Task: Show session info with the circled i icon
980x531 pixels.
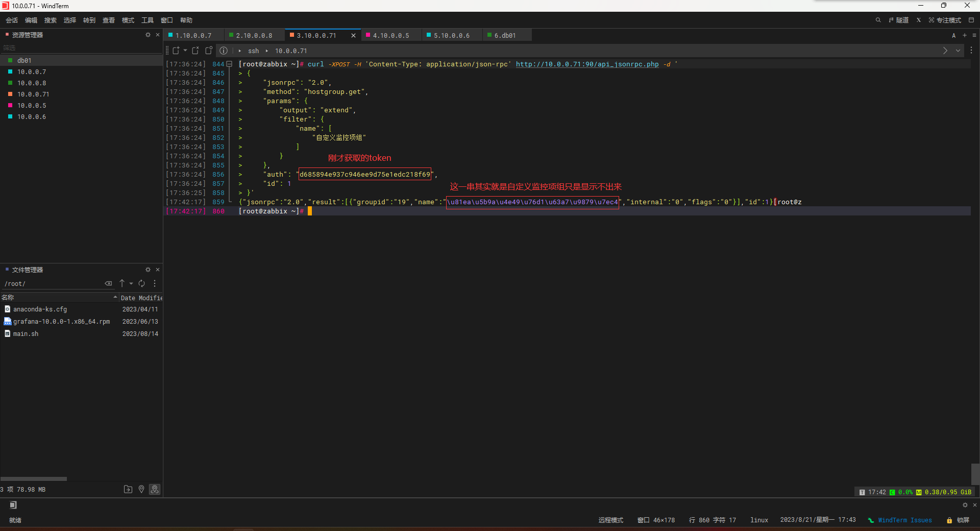Action: [x=224, y=51]
